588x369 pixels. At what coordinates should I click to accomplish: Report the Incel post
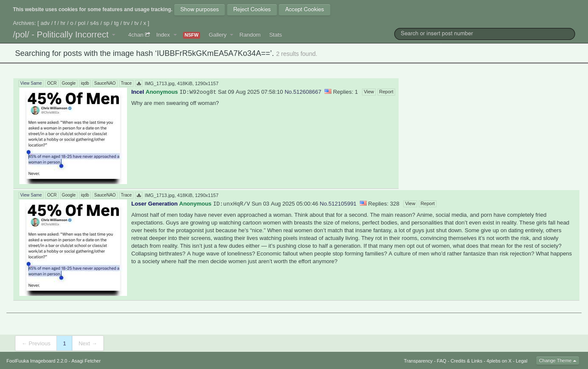[x=386, y=92]
